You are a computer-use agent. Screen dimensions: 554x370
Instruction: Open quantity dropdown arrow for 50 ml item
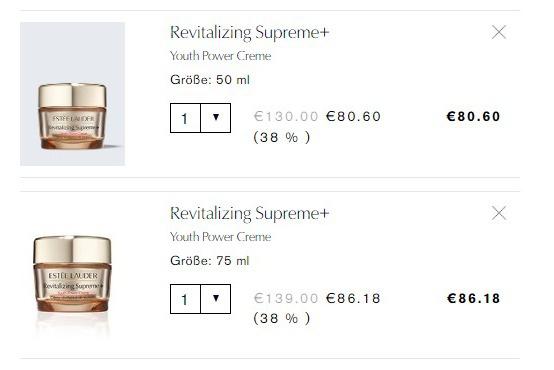216,118
